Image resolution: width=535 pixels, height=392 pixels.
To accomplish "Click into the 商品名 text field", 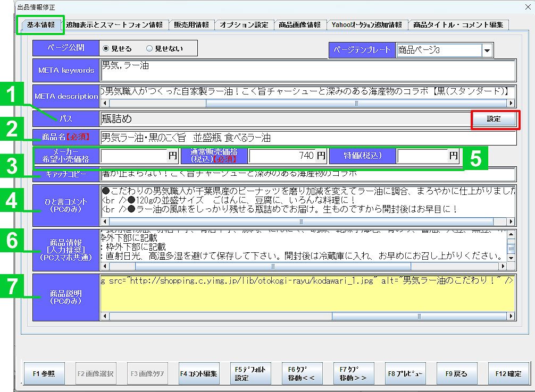I will coord(307,138).
